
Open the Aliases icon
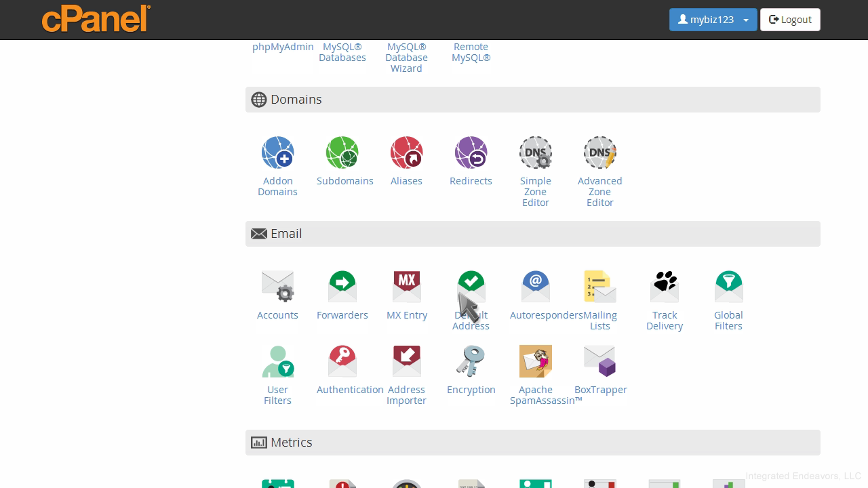(406, 152)
